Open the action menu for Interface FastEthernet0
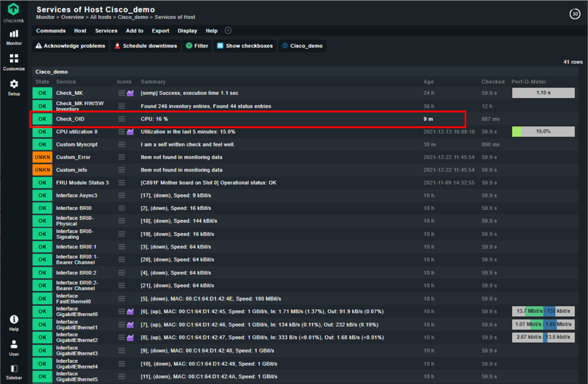 [122, 298]
